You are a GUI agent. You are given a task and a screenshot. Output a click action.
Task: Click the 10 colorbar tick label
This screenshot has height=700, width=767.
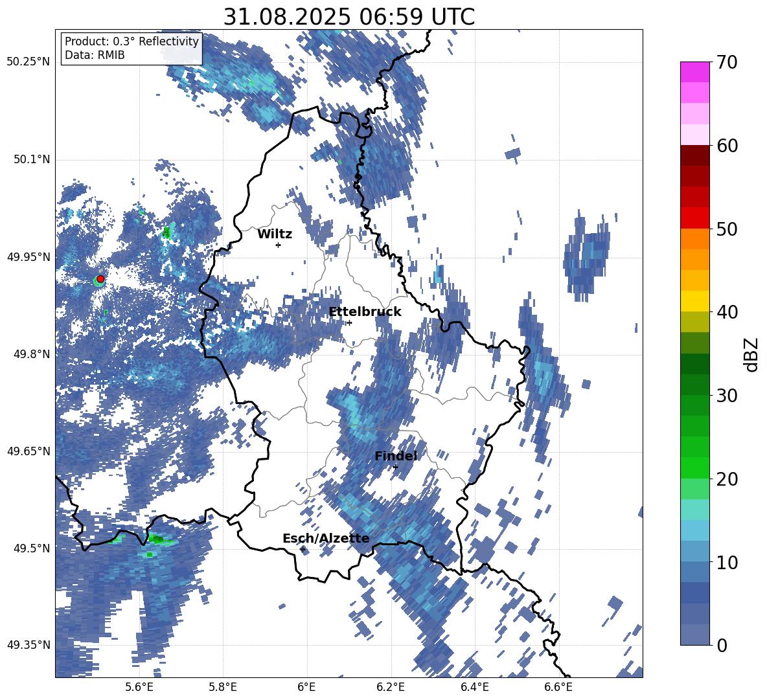coord(727,562)
